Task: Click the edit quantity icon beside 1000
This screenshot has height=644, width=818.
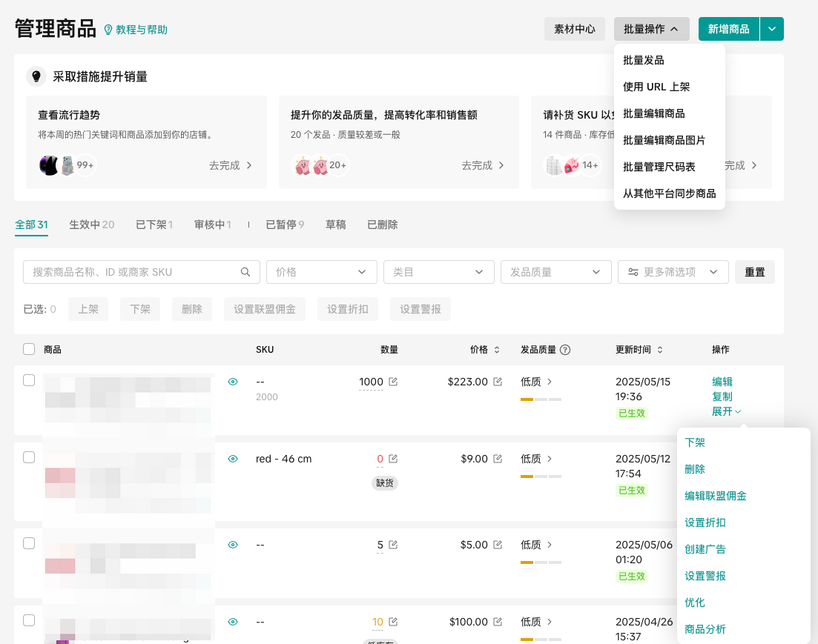Action: (393, 382)
